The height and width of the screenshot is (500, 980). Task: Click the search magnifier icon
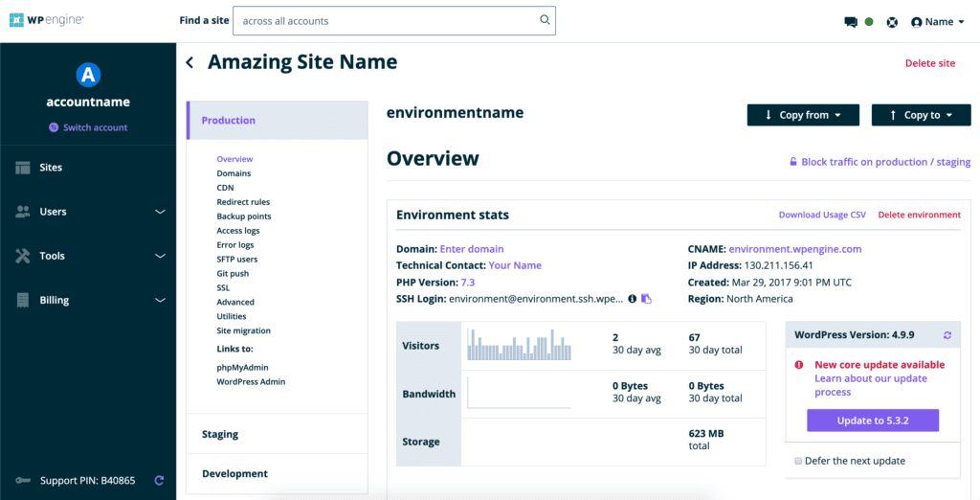545,20
